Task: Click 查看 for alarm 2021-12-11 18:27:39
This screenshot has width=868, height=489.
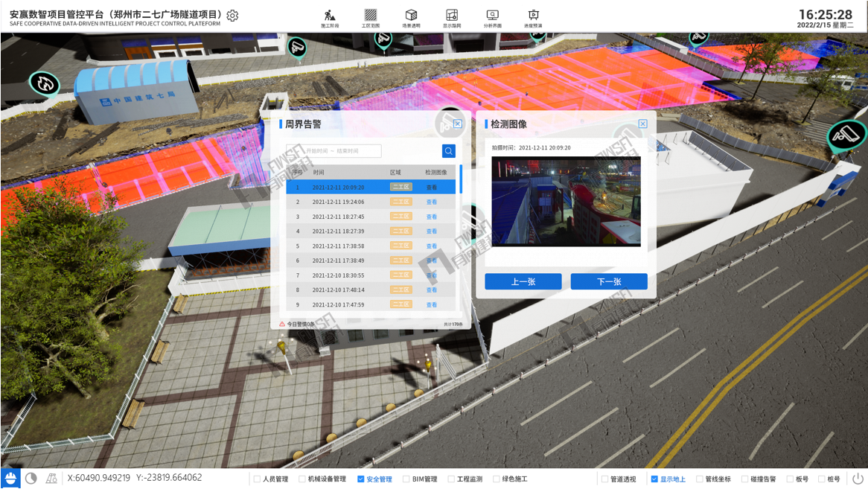Action: point(432,231)
